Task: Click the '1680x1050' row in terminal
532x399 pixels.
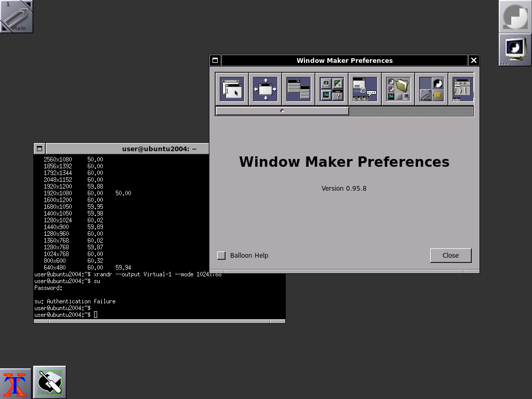Action: (x=74, y=207)
